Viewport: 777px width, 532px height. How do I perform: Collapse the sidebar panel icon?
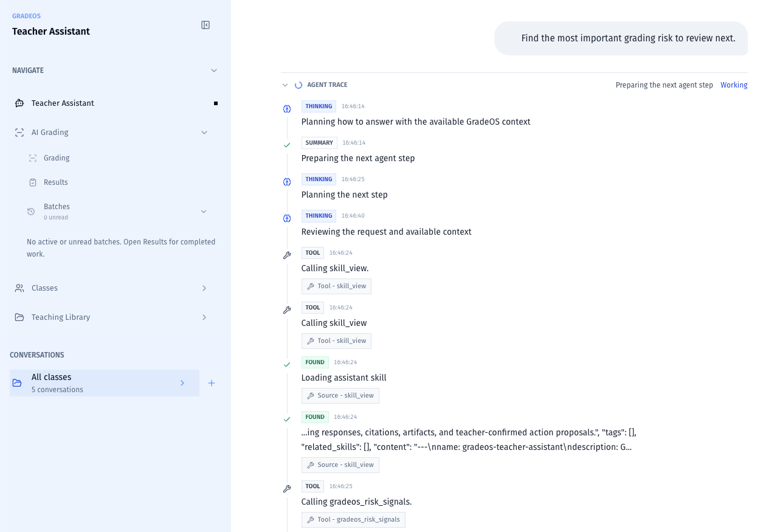click(x=205, y=25)
